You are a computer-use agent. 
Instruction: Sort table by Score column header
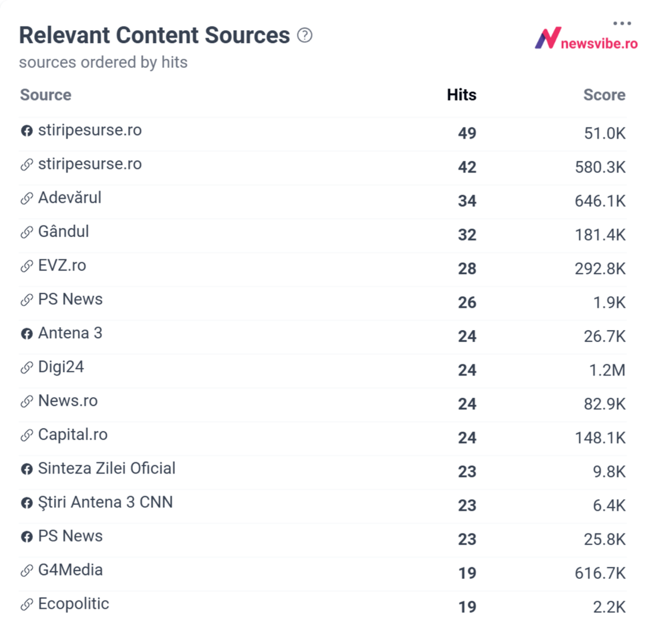[604, 95]
